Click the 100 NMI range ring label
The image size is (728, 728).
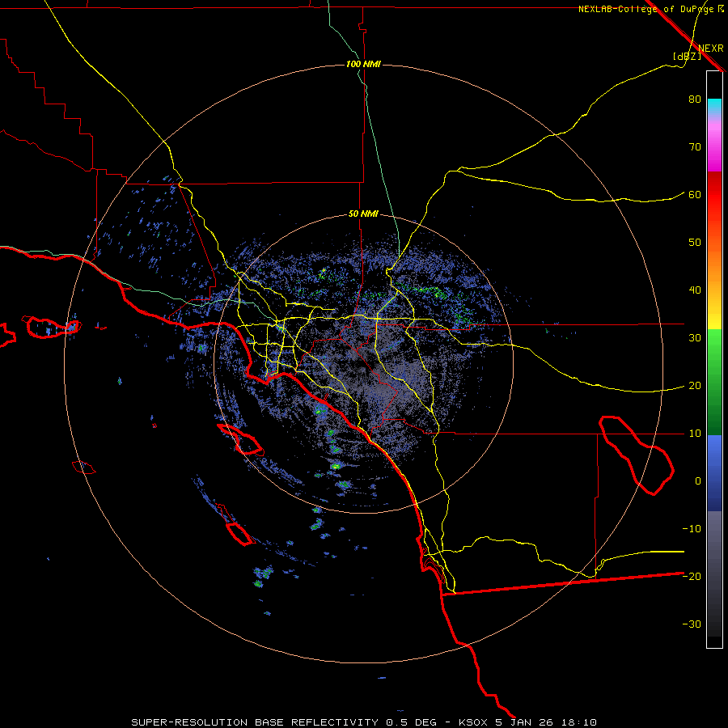pos(363,64)
